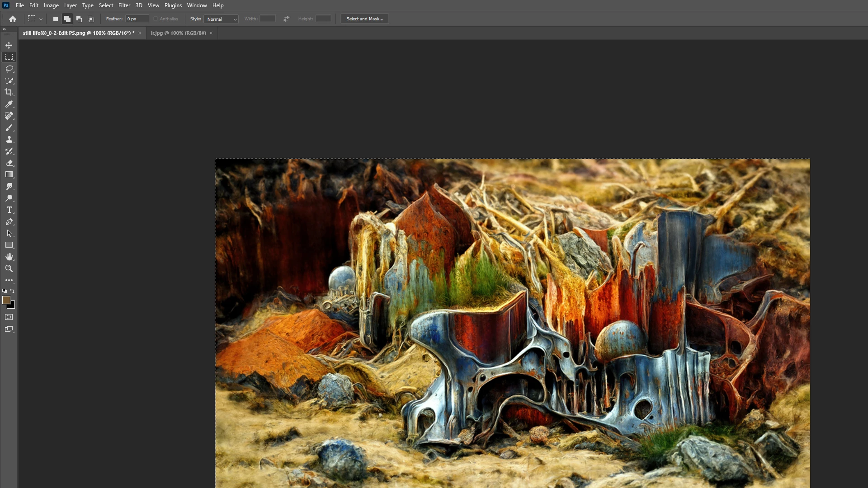868x488 pixels.
Task: Open the Filter menu
Action: coord(124,5)
